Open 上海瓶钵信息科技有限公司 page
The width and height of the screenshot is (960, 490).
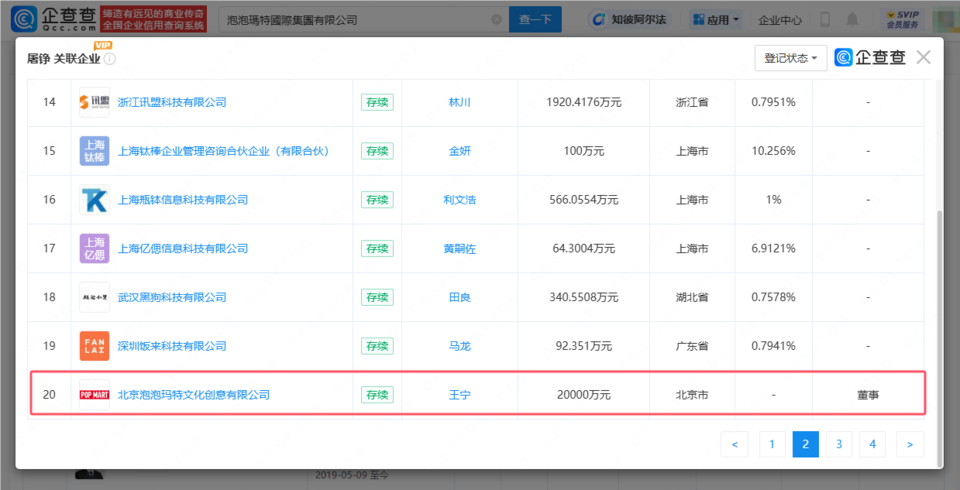(x=183, y=200)
